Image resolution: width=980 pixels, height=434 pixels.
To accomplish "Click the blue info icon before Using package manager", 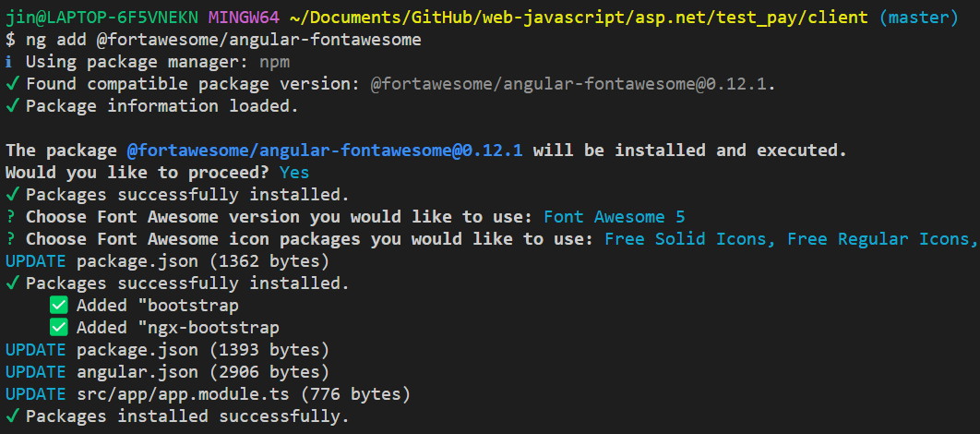I will click(8, 63).
